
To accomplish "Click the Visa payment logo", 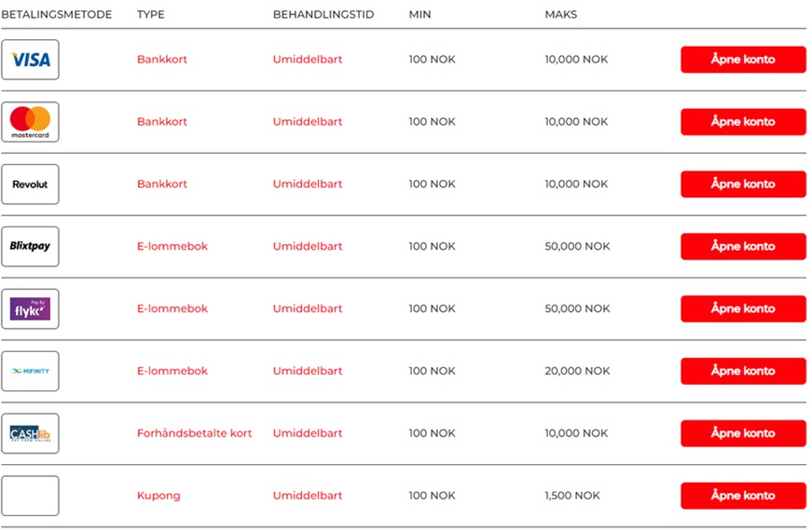I will click(x=30, y=60).
